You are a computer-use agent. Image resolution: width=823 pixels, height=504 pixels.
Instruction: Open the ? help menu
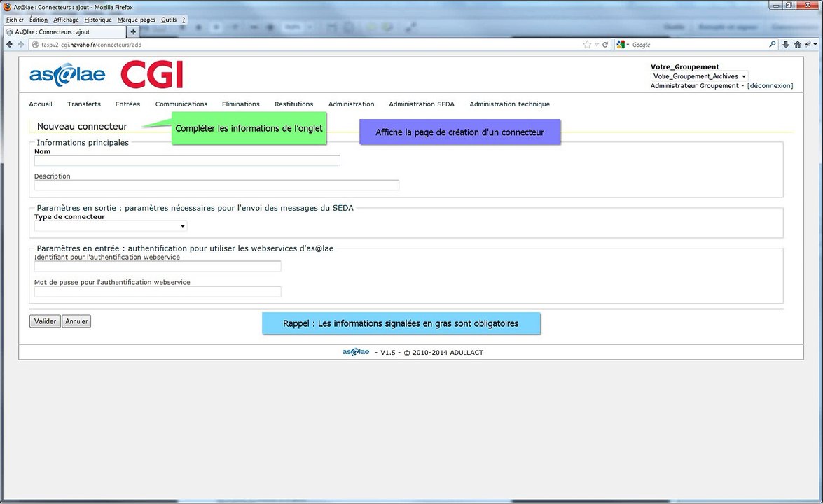point(184,20)
